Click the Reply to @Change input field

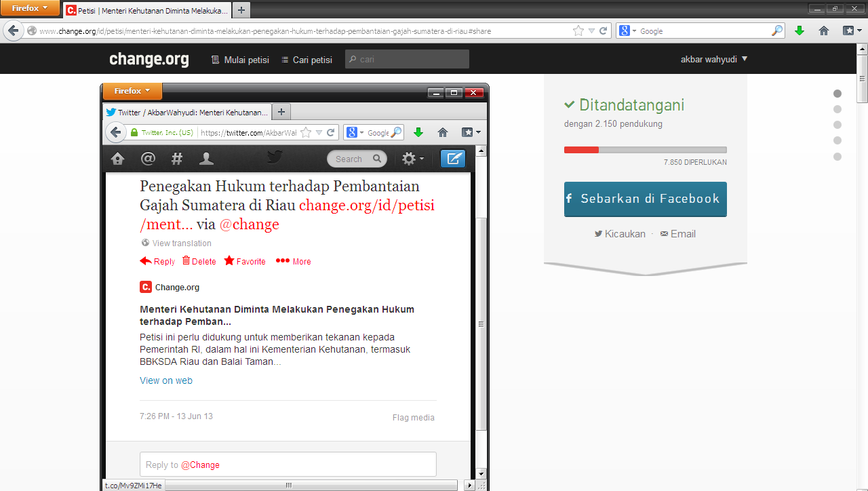[288, 465]
